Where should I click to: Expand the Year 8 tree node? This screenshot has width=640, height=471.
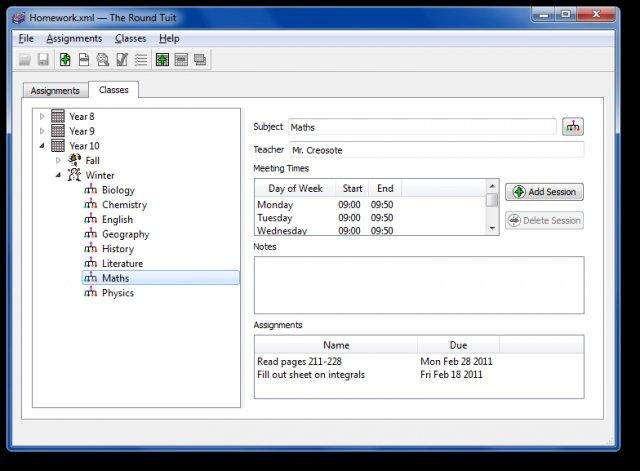[x=42, y=117]
